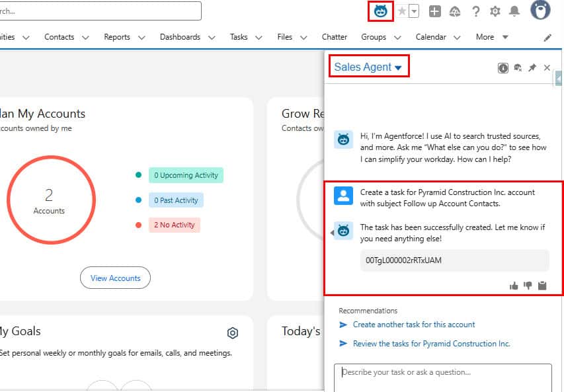This screenshot has width=564, height=392.
Task: Click the pencil edit icon on the navigation bar
Action: tap(548, 38)
